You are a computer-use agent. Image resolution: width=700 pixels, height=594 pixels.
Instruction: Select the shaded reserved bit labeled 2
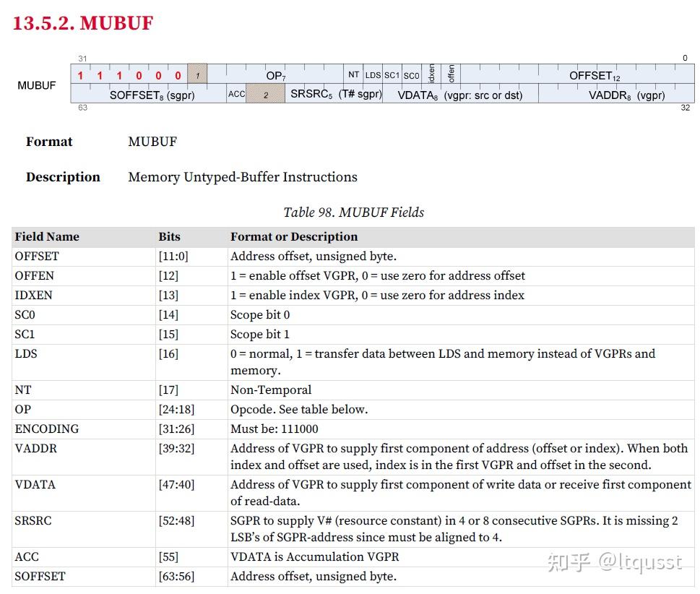(265, 93)
